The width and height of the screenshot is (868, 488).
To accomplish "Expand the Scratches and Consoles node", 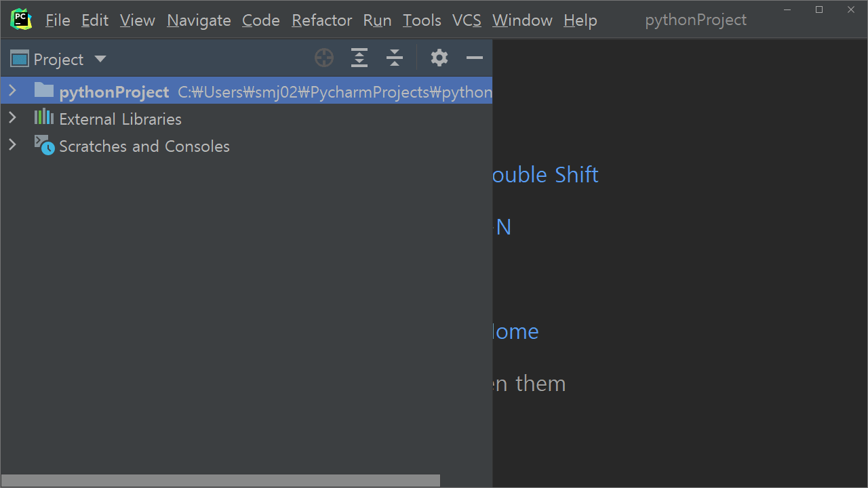I will (12, 145).
